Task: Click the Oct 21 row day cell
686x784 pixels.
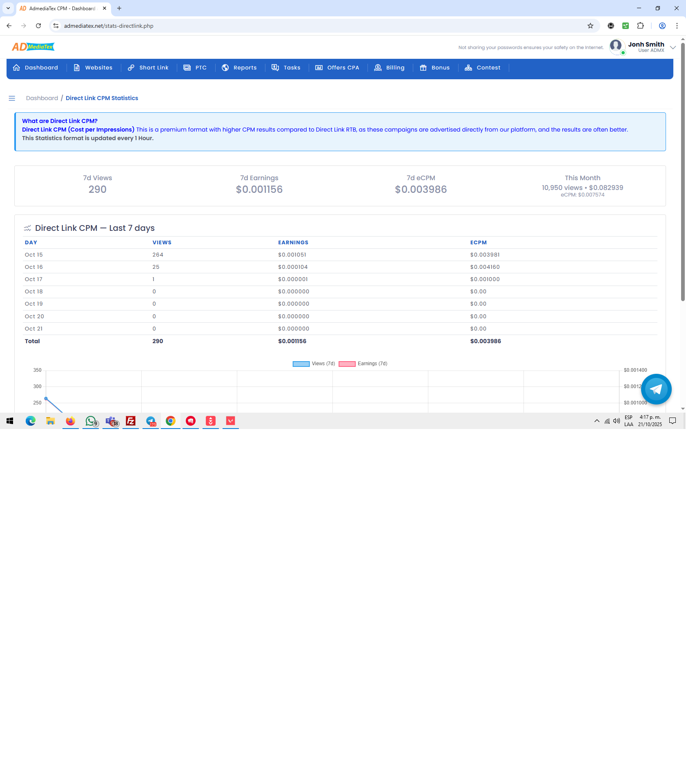Action: 34,328
